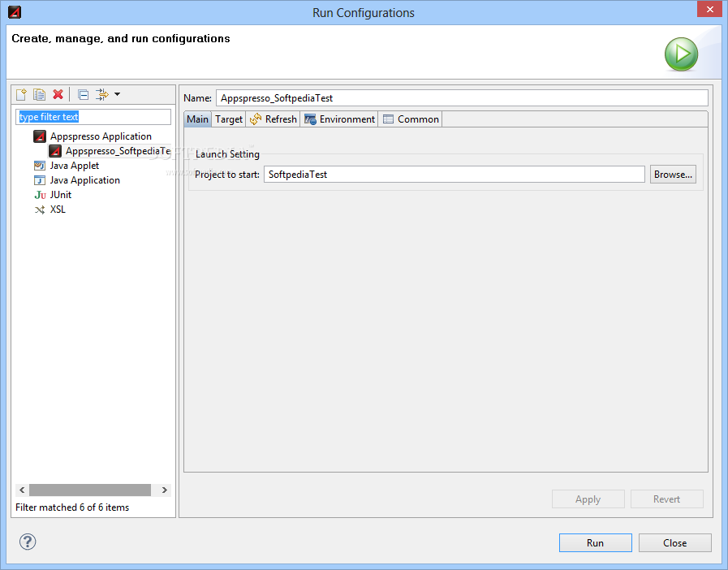The width and height of the screenshot is (728, 570).
Task: Click the Browse... button
Action: (673, 175)
